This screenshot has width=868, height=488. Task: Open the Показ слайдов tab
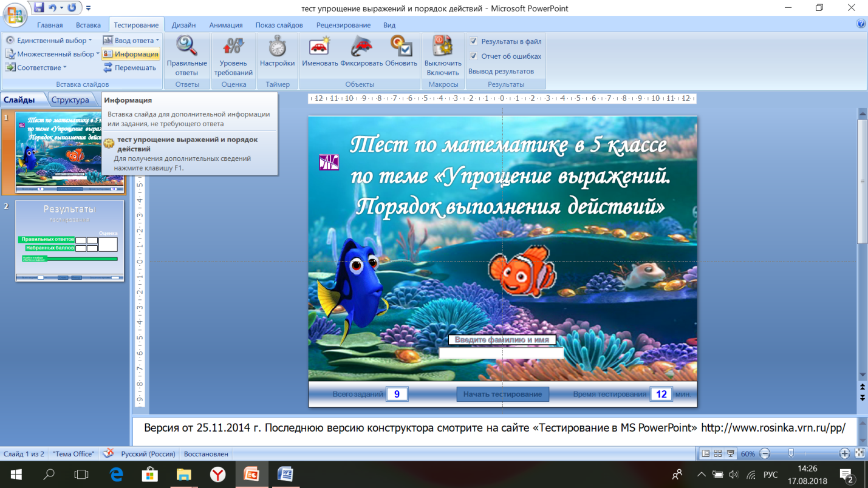point(279,25)
